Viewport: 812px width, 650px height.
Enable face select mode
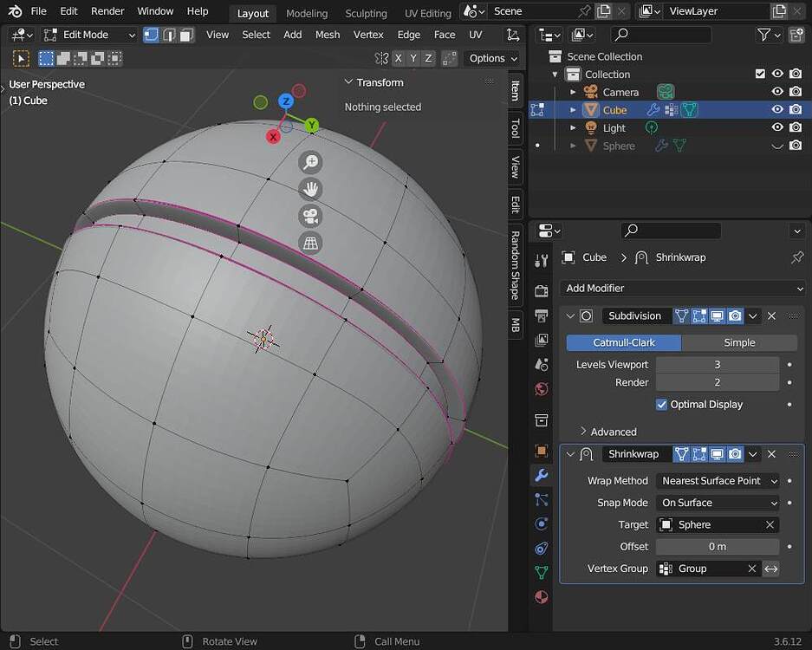(186, 35)
